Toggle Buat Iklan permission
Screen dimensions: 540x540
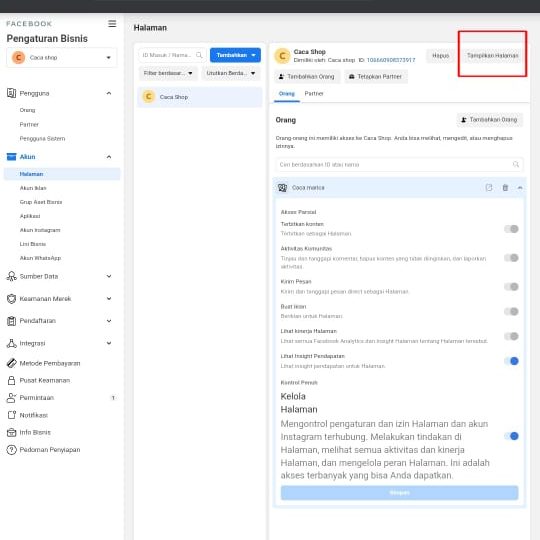tap(511, 311)
